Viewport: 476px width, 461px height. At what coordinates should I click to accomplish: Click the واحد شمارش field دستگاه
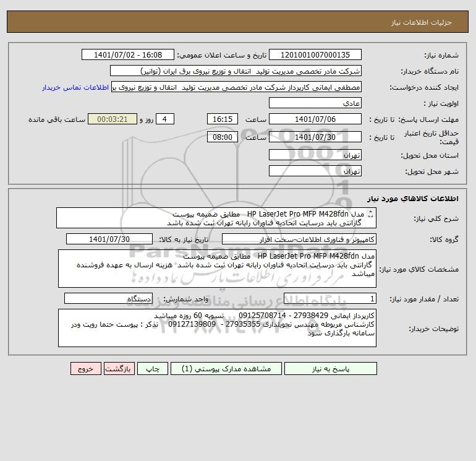point(108,299)
